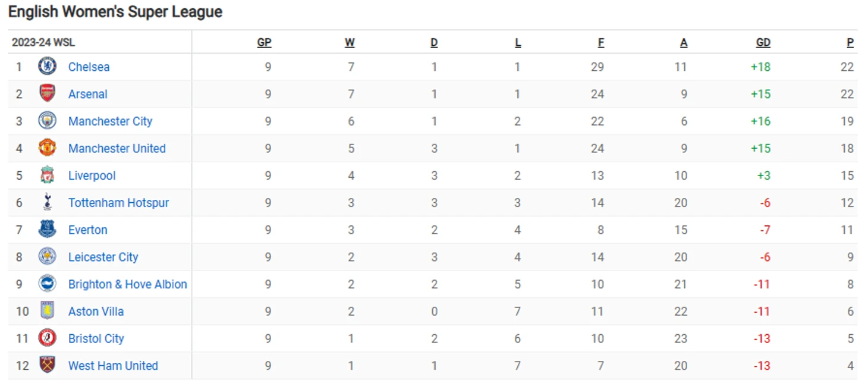Open the Bristol City team link
The height and width of the screenshot is (383, 868).
[96, 338]
